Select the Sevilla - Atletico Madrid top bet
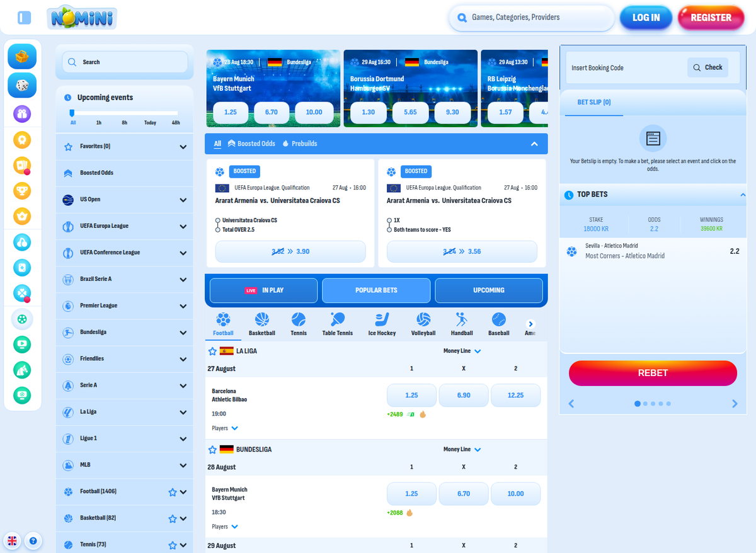Image resolution: width=756 pixels, height=553 pixels. point(653,251)
